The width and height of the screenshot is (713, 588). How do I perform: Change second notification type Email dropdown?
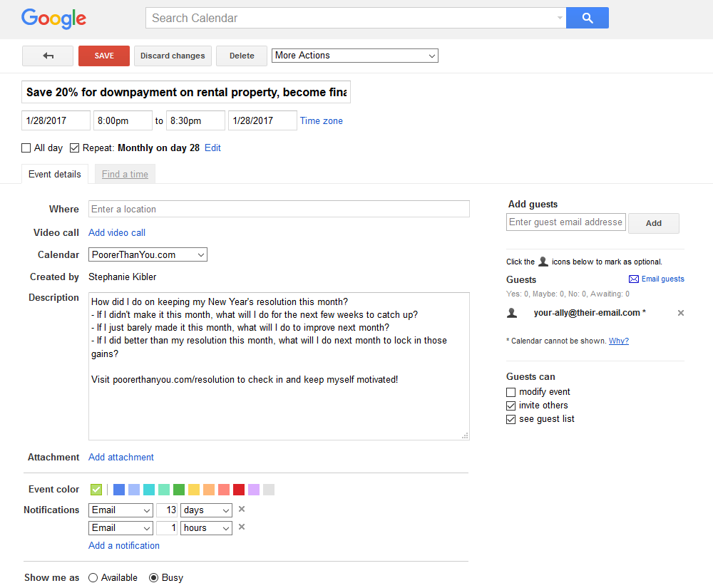click(x=120, y=528)
